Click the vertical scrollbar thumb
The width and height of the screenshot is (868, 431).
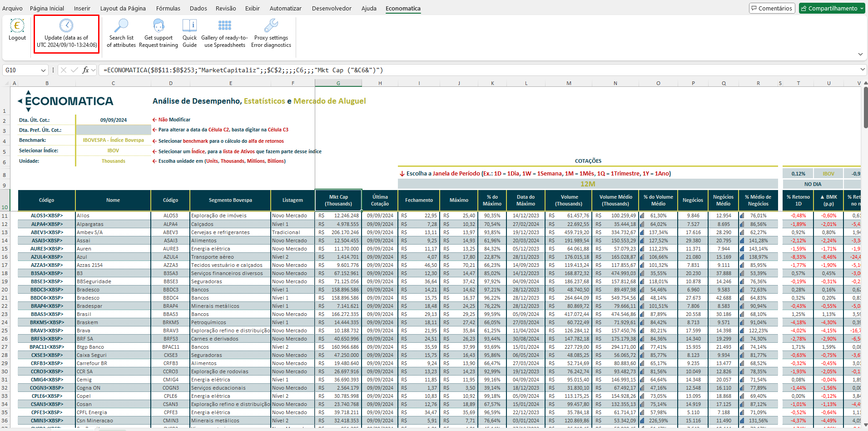click(x=865, y=107)
